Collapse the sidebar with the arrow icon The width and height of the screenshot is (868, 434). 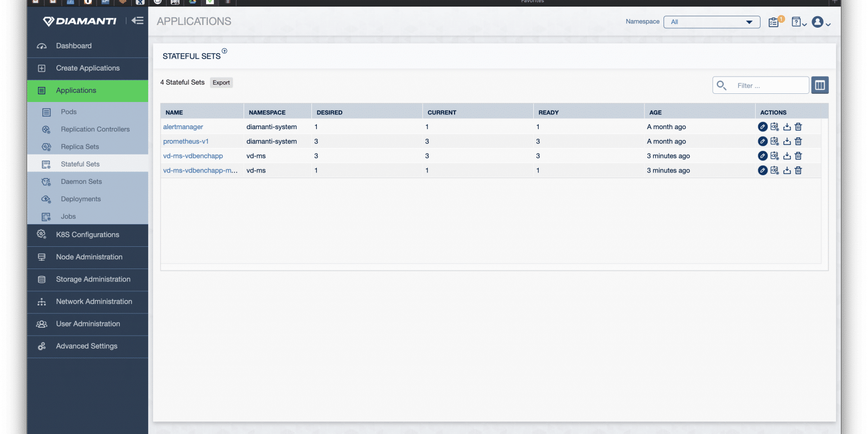pos(137,21)
